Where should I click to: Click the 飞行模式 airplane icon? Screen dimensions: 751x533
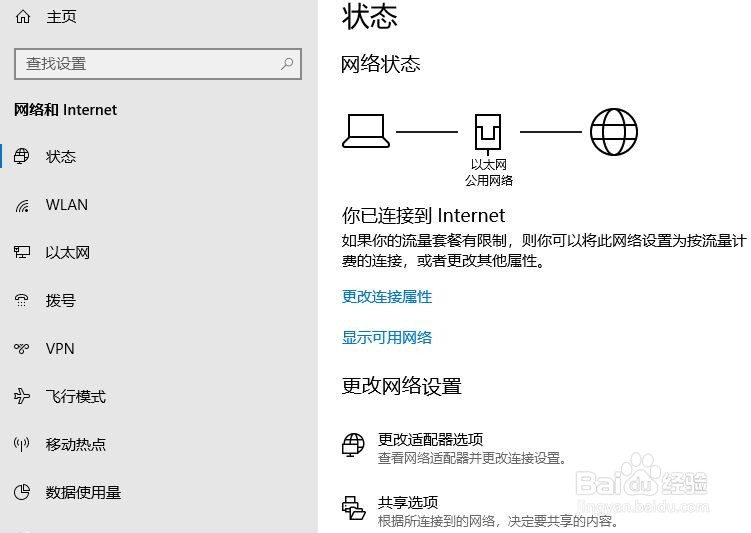point(22,396)
